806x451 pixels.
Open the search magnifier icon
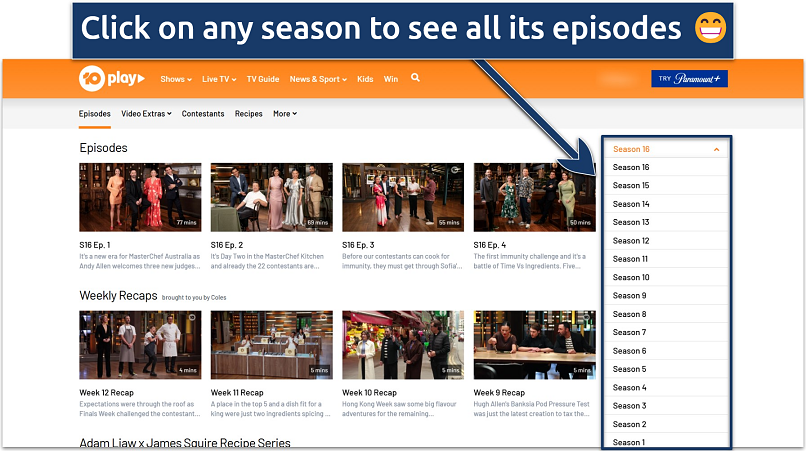pyautogui.click(x=415, y=78)
